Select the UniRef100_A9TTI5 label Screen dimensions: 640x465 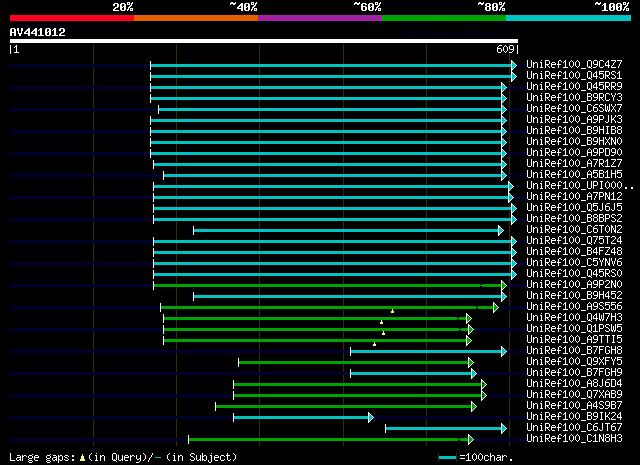[x=574, y=340]
